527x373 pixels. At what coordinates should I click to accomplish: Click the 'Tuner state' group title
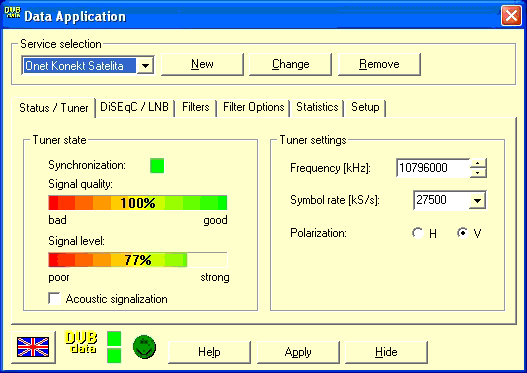pyautogui.click(x=59, y=140)
